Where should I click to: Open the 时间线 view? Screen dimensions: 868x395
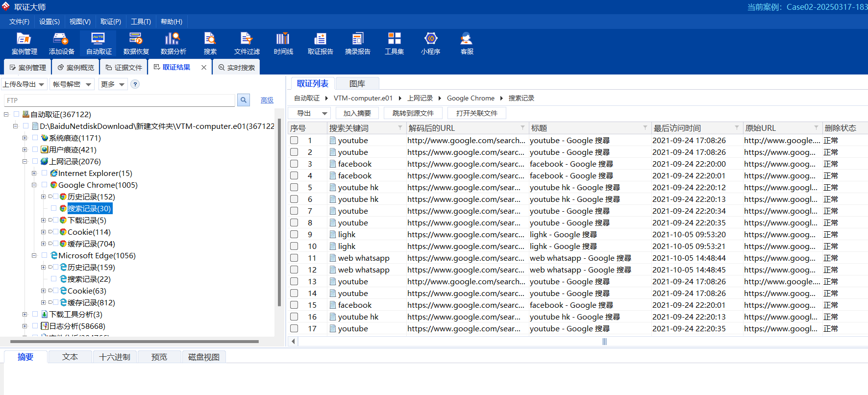(x=283, y=44)
